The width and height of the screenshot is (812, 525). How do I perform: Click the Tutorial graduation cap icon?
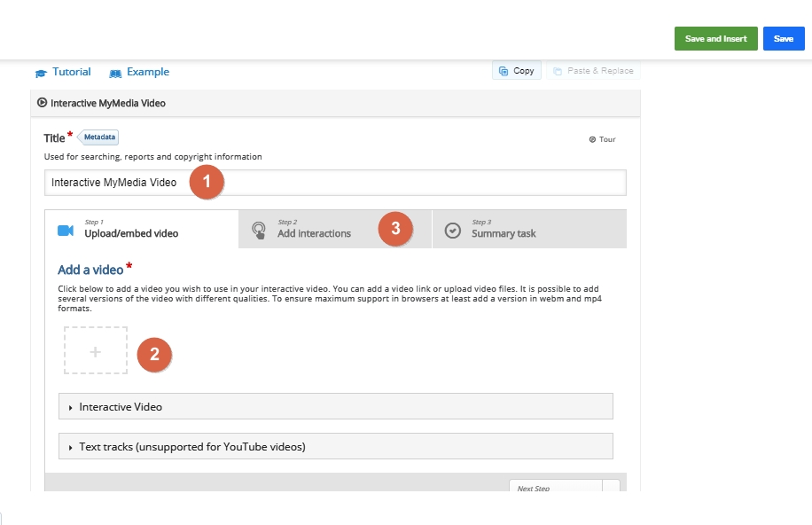point(41,73)
